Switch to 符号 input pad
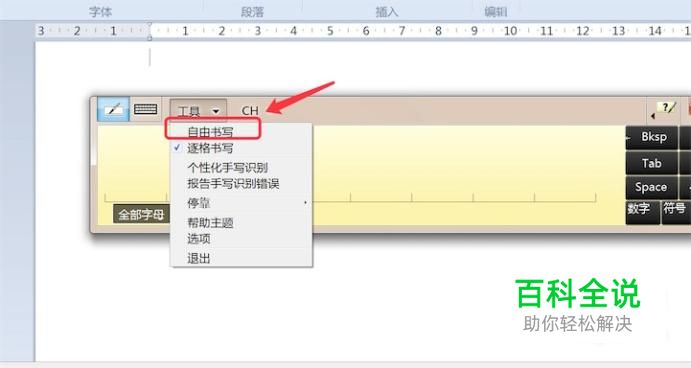 click(x=676, y=212)
